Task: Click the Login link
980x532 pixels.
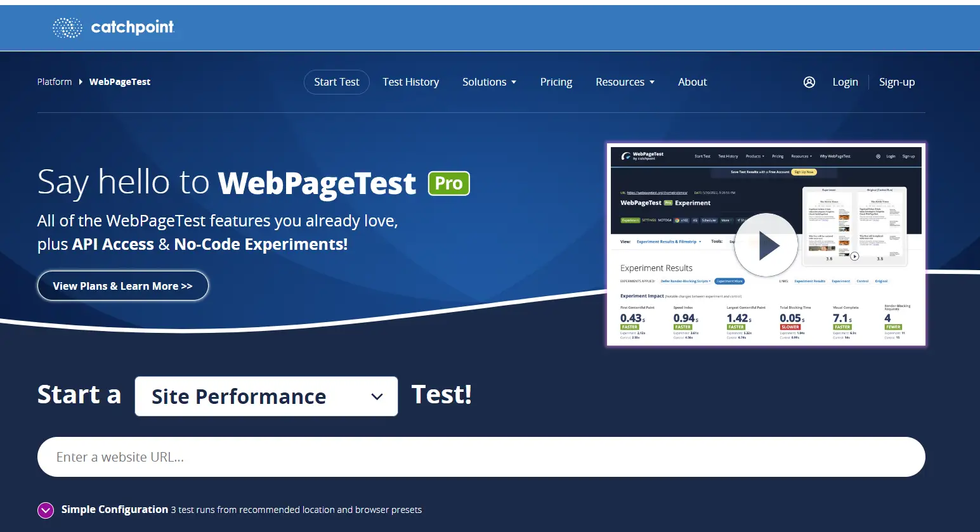Action: click(845, 82)
